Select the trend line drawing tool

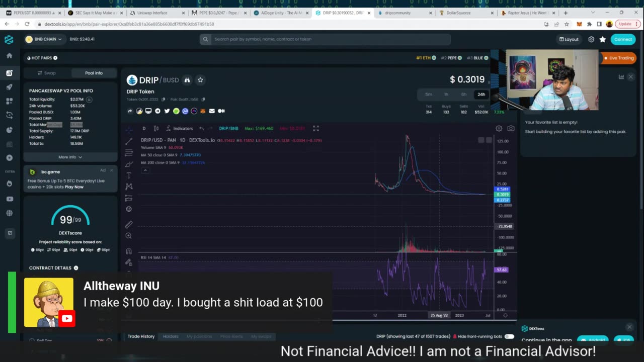tap(129, 141)
